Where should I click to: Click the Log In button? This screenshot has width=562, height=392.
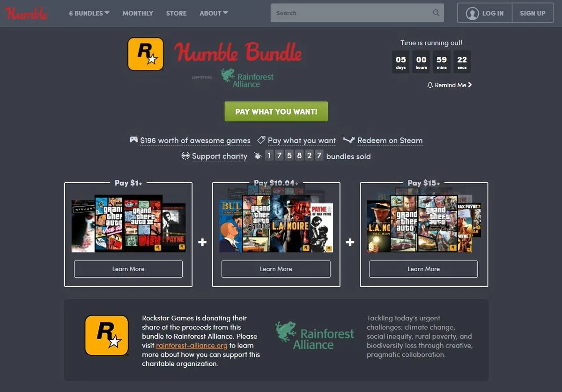point(485,13)
